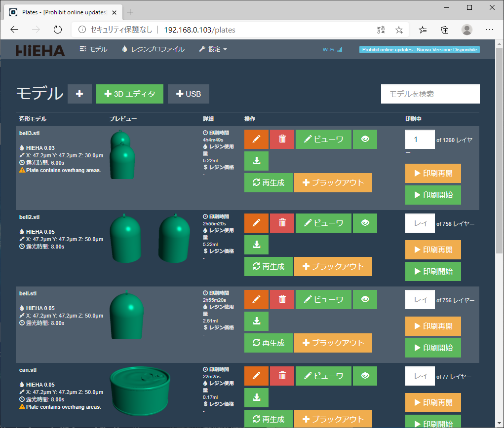Viewport: 504px width, 428px height.
Task: Download bell3.stl with the download icon
Action: click(256, 161)
